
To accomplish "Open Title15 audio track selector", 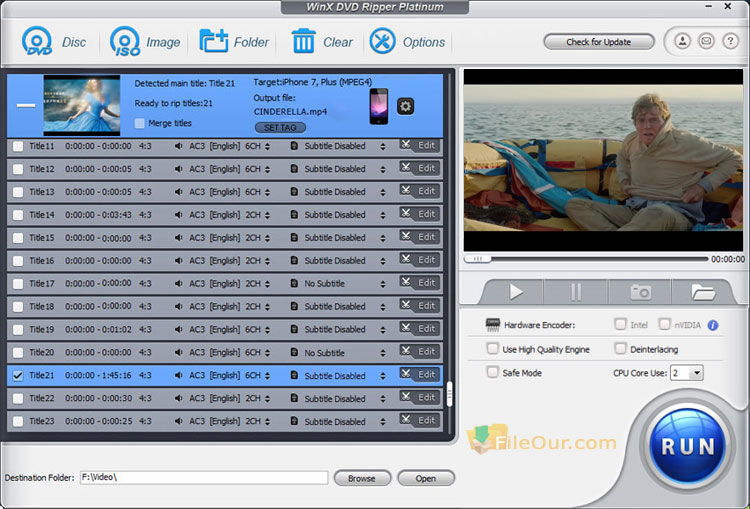I will click(x=267, y=238).
